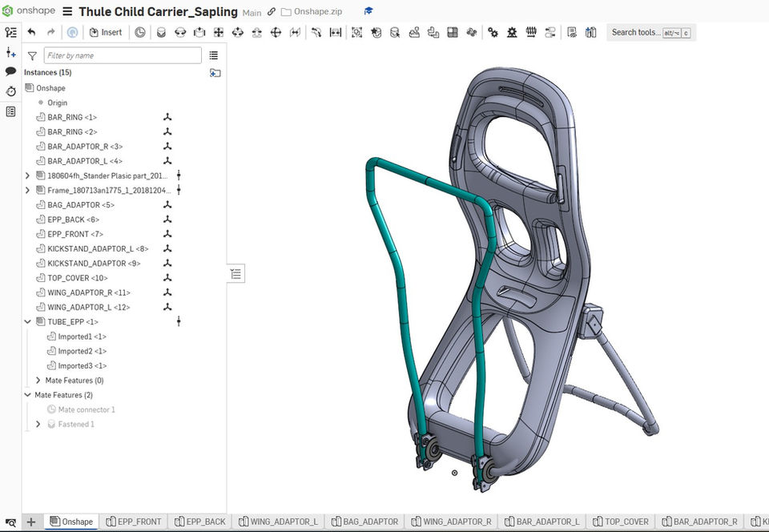
Task: Select EPP_BACK <6> in the instance tree
Action: point(73,220)
